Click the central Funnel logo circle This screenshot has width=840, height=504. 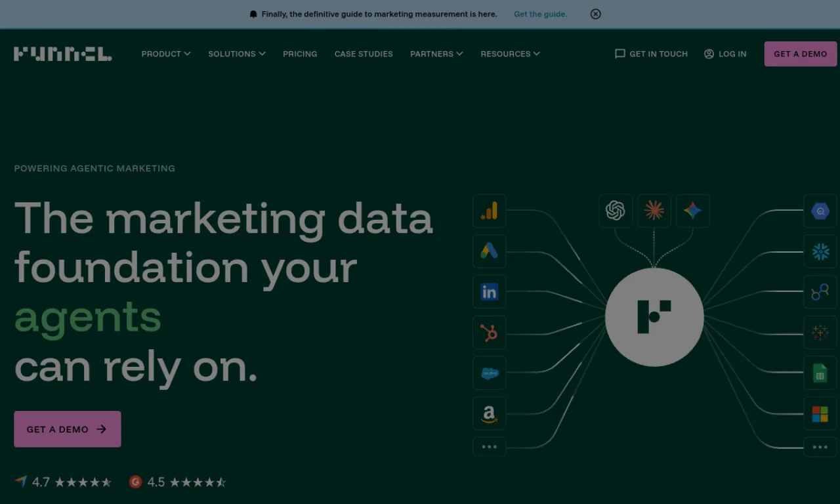coord(654,317)
